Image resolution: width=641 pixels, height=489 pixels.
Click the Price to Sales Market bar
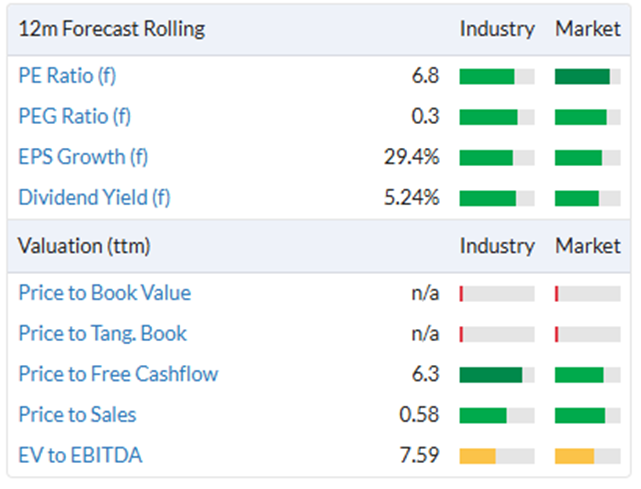point(587,415)
